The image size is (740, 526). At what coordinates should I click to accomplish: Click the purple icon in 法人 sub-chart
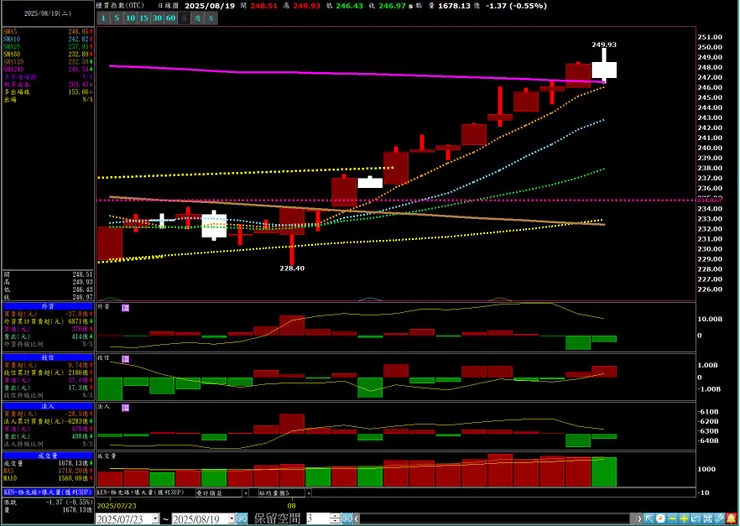(125, 408)
